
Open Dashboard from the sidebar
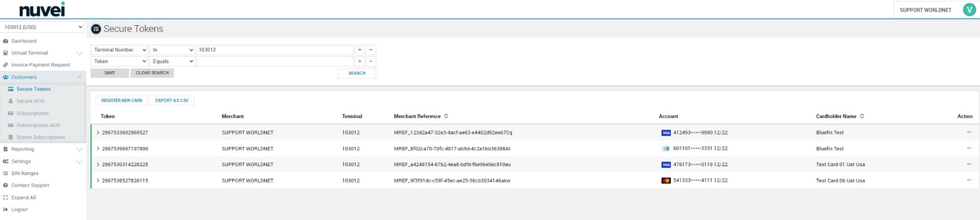click(x=24, y=41)
